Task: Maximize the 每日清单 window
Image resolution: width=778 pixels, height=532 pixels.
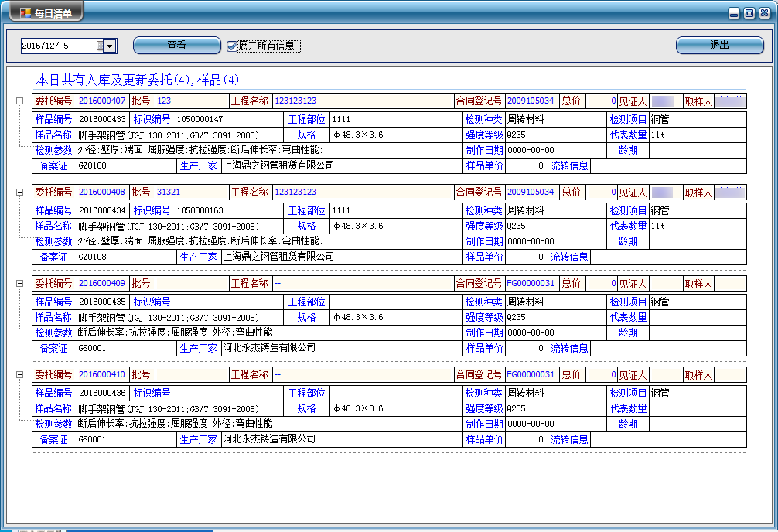Action: pyautogui.click(x=749, y=13)
